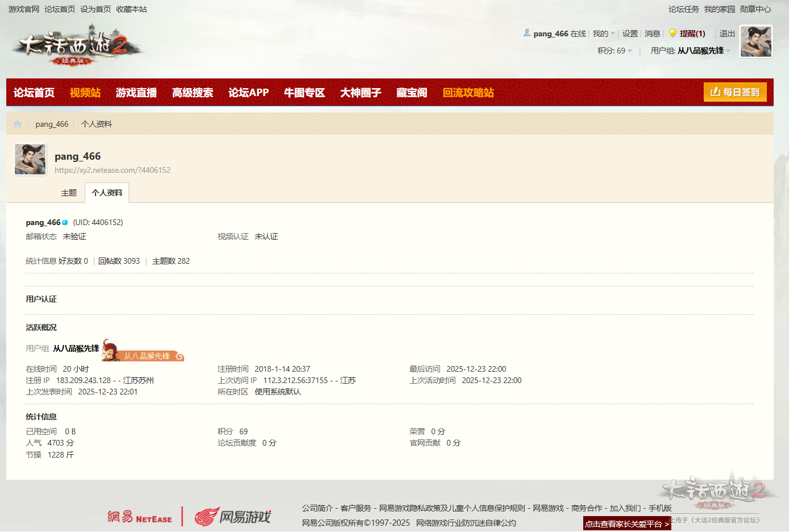Click the blue online status icon beside pang_466
This screenshot has height=532, width=789.
pos(65,223)
